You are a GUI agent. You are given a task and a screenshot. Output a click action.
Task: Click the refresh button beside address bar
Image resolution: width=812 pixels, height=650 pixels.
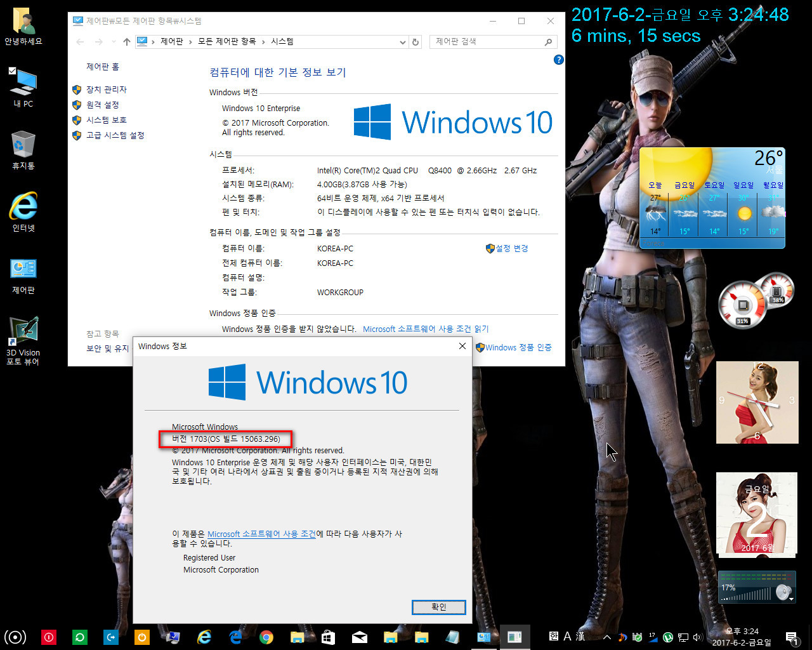click(x=416, y=42)
